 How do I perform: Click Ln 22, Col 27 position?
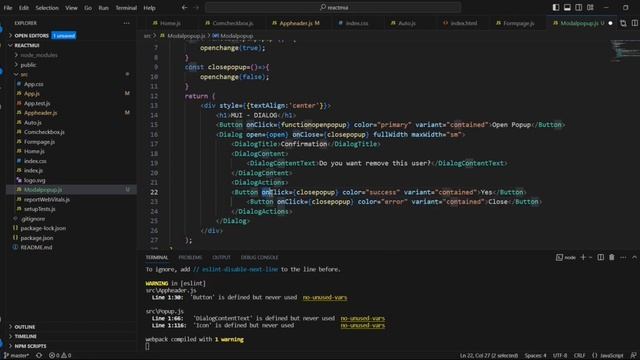(489, 356)
